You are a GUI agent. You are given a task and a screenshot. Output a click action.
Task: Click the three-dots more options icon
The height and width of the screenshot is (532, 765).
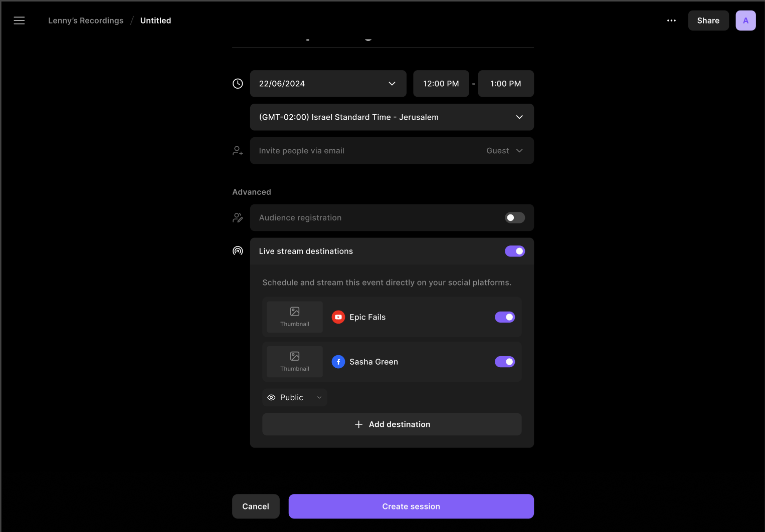tap(671, 21)
